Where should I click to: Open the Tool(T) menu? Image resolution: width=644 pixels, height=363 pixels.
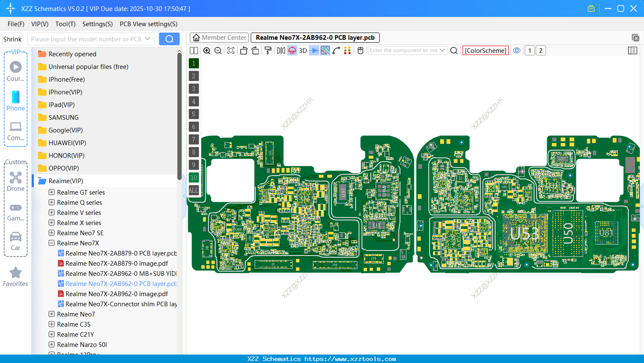pyautogui.click(x=65, y=24)
